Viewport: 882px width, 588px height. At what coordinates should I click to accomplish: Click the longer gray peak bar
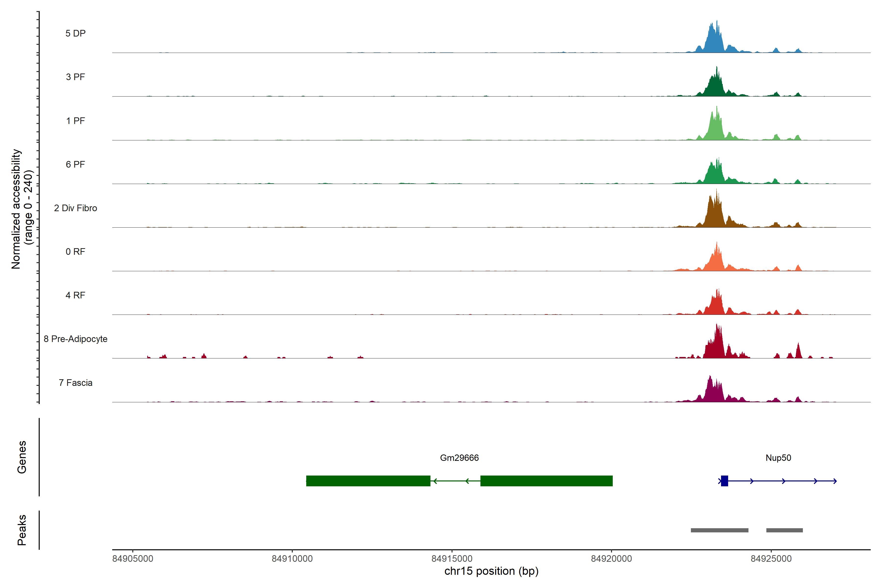click(719, 530)
